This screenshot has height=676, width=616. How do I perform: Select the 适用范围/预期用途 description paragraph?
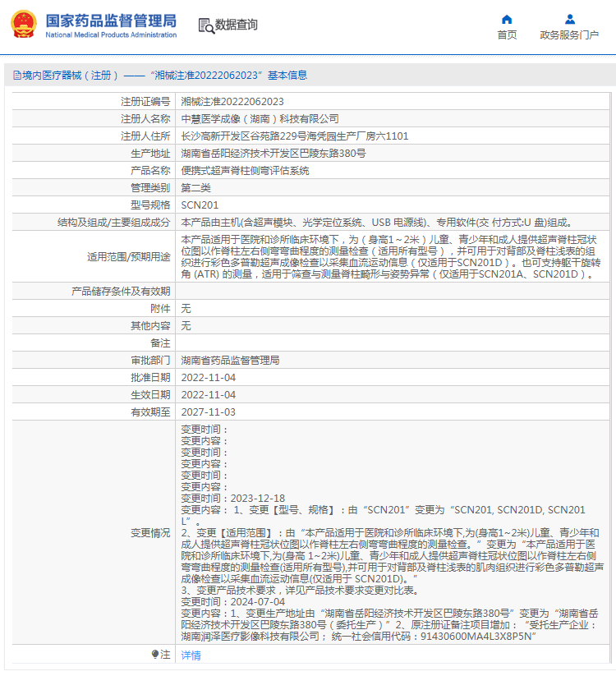click(x=391, y=257)
